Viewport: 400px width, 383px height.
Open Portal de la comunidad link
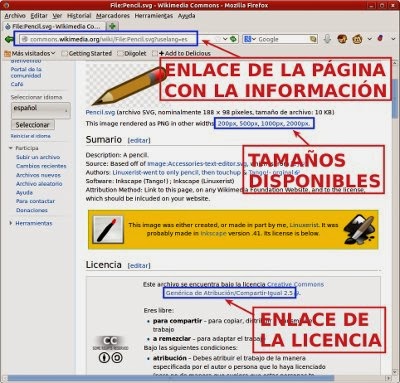[x=26, y=72]
